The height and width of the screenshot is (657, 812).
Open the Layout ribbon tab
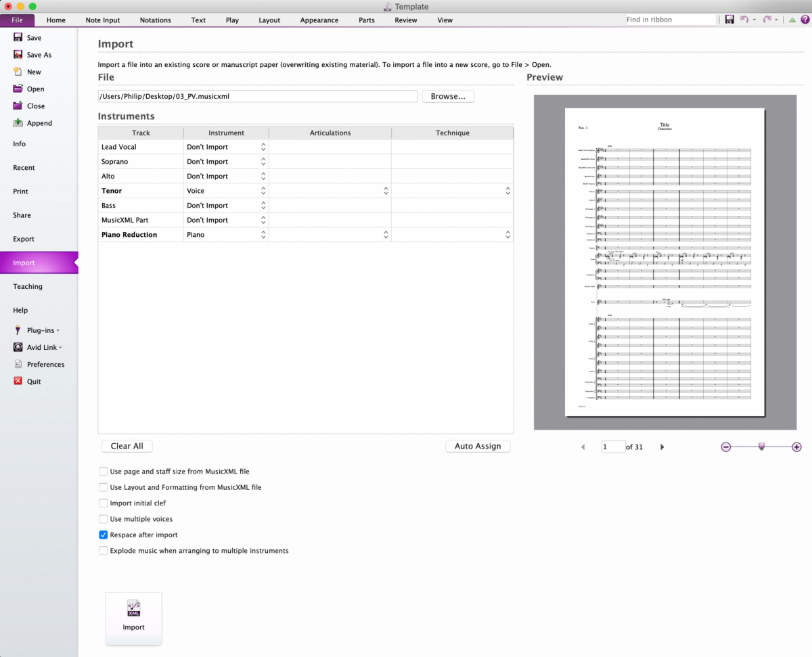(269, 20)
